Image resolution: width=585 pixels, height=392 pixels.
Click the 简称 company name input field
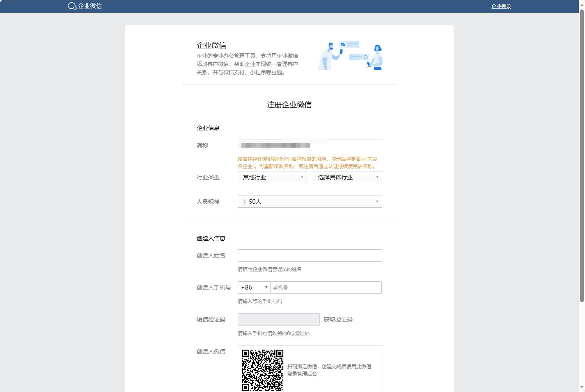[x=310, y=145]
